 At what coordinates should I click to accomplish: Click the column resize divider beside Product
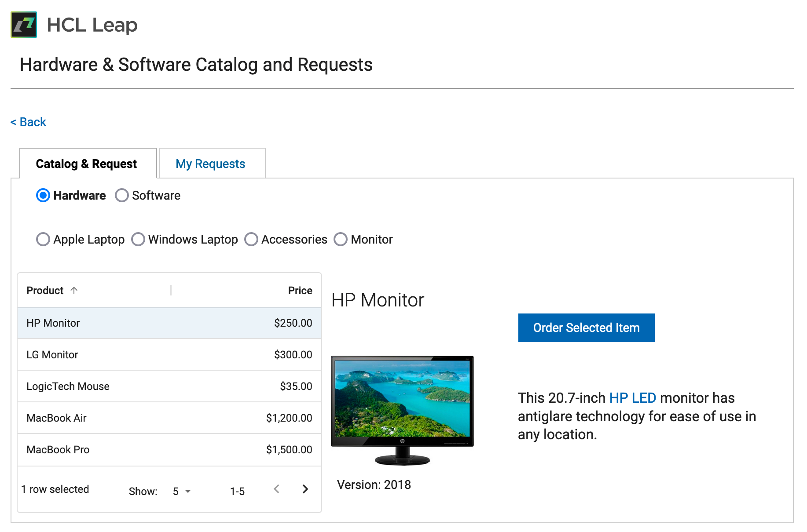click(x=171, y=290)
